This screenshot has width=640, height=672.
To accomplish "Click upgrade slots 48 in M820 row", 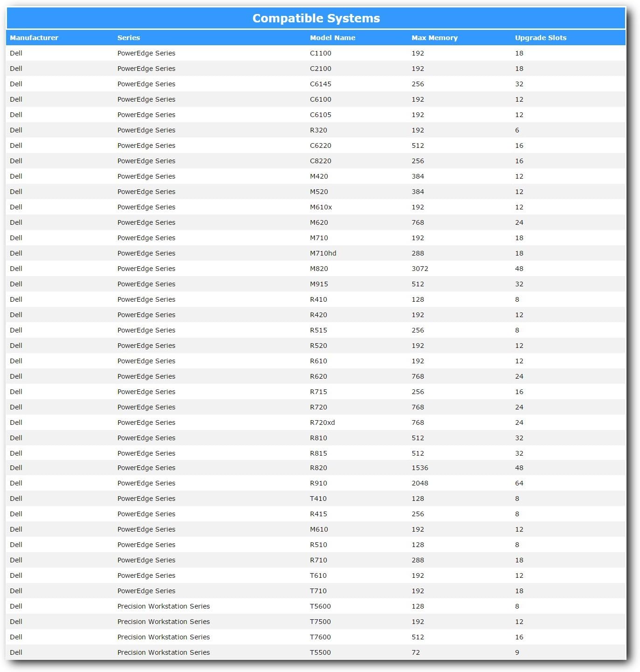I will (519, 269).
